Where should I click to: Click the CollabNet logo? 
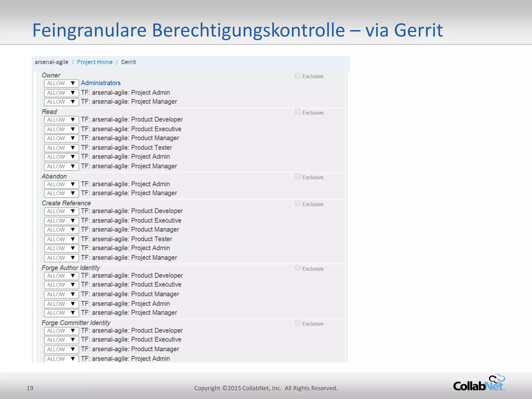[479, 383]
